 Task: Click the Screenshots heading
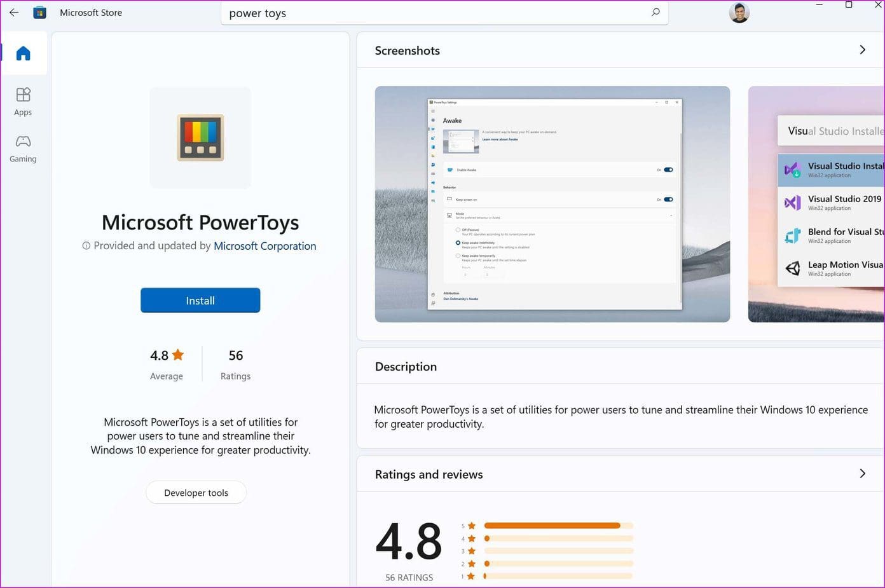(x=407, y=50)
